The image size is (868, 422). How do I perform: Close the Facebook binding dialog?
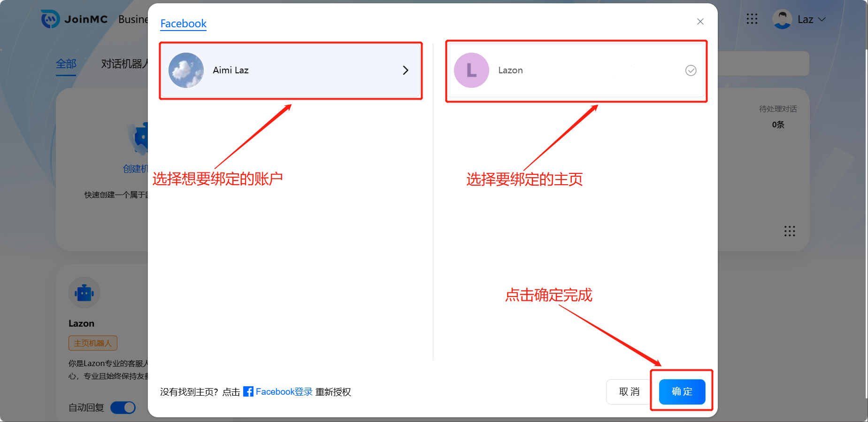point(700,22)
